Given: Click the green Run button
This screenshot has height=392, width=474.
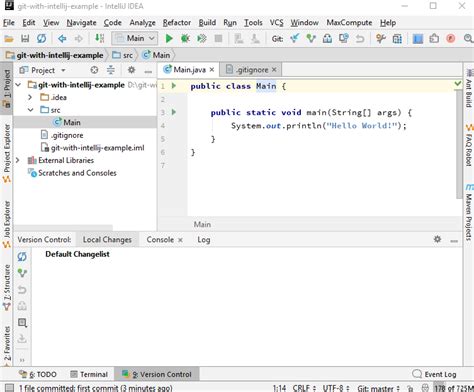Looking at the screenshot, I should click(x=169, y=39).
